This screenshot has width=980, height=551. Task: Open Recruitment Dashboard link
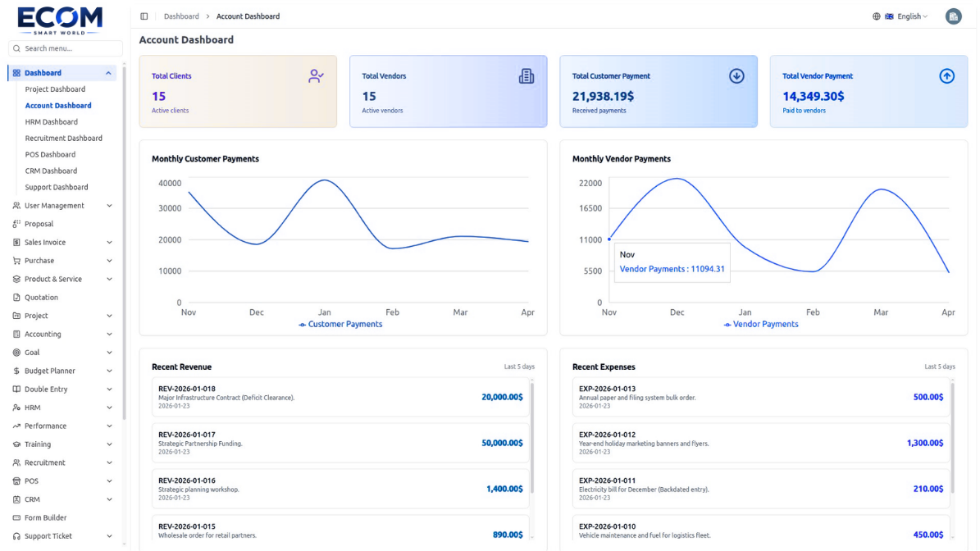(x=64, y=138)
